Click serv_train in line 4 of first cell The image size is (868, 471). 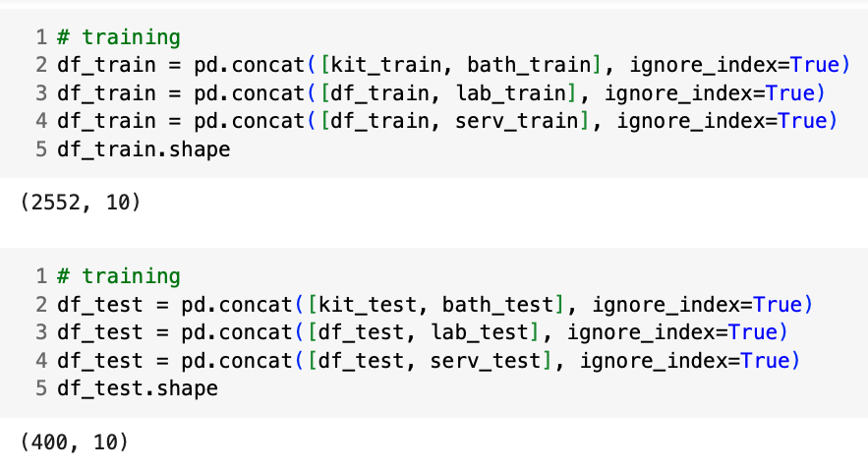(516, 121)
